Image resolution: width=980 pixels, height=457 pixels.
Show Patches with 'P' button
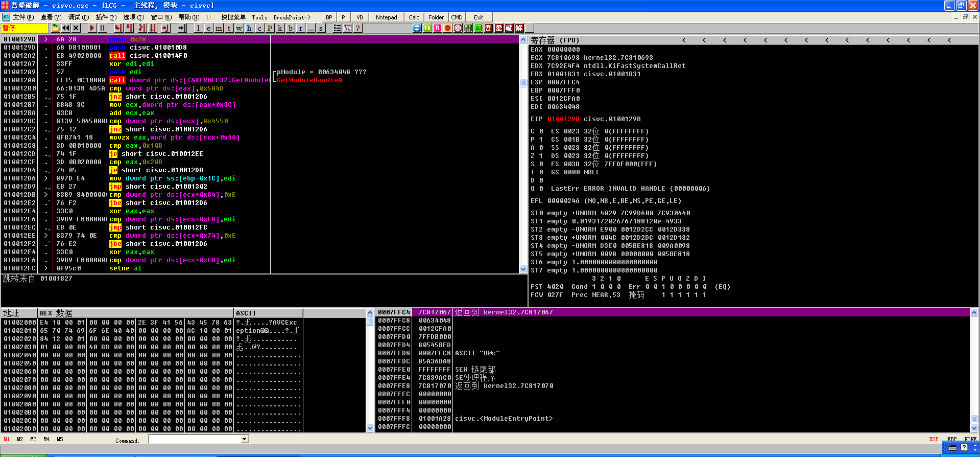click(270, 28)
